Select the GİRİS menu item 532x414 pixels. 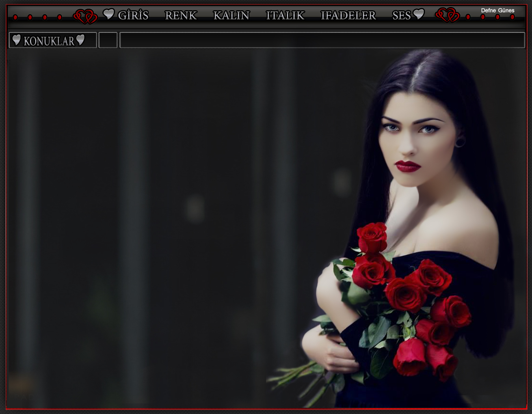click(133, 15)
